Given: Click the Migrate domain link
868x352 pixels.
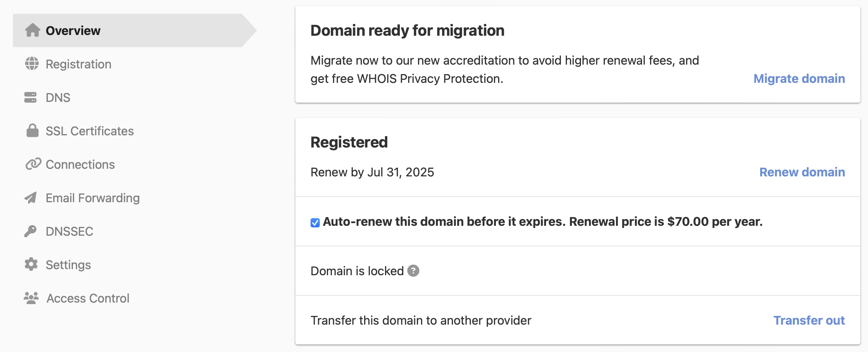Looking at the screenshot, I should 799,79.
